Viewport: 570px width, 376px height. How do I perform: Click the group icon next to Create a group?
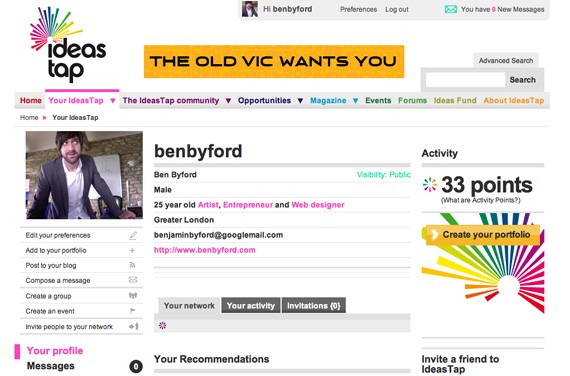pyautogui.click(x=133, y=296)
